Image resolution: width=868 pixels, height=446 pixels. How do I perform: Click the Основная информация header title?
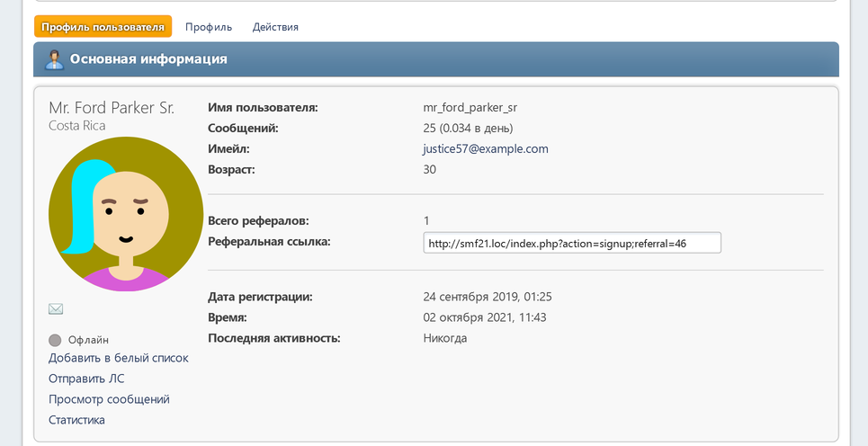pos(148,59)
